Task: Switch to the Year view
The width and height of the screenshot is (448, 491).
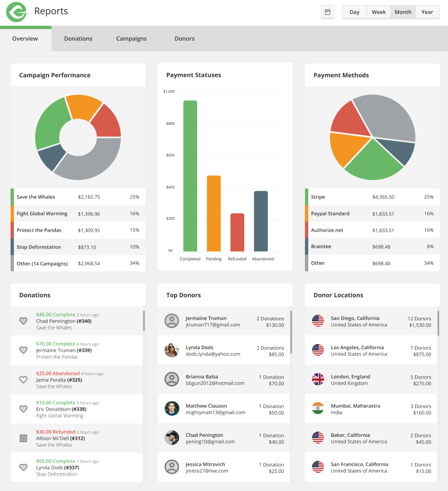Action: 427,12
